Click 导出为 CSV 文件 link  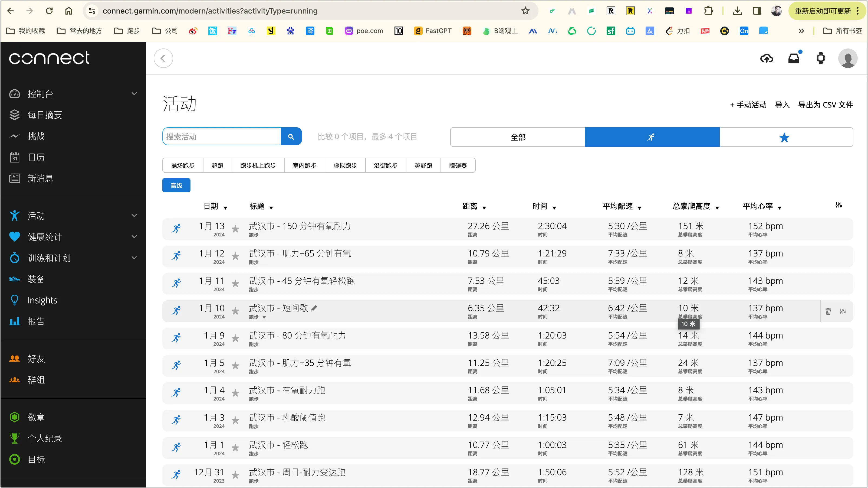point(825,105)
